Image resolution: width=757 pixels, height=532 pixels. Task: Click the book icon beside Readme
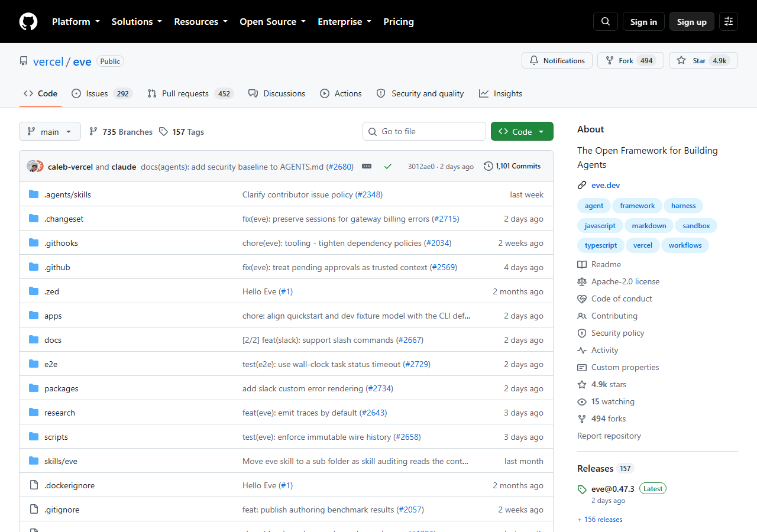pos(582,264)
